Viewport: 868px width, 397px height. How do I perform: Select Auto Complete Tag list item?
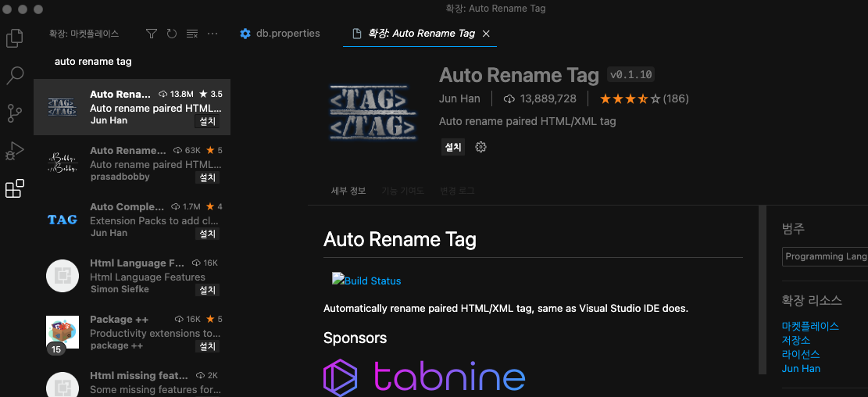tap(132, 220)
